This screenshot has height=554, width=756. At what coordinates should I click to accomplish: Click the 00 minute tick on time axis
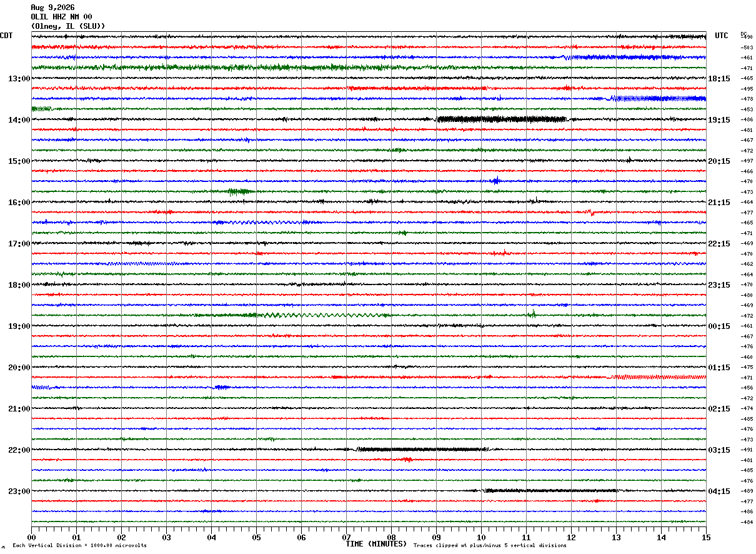[31, 536]
